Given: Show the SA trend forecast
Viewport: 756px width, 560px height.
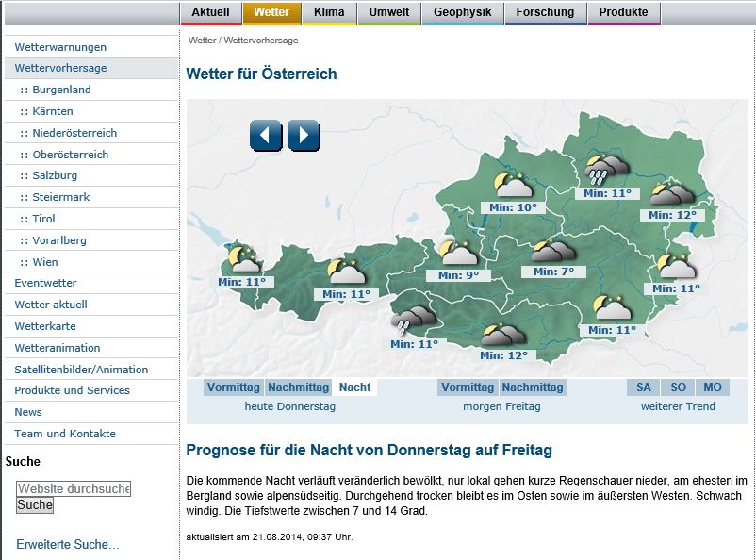Looking at the screenshot, I should [643, 387].
